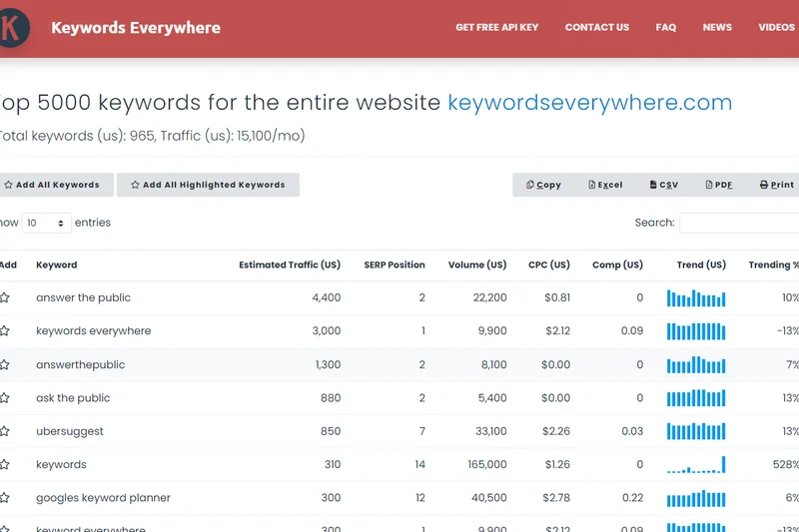
Task: Click Add All Highlighted Keywords button
Action: click(208, 185)
